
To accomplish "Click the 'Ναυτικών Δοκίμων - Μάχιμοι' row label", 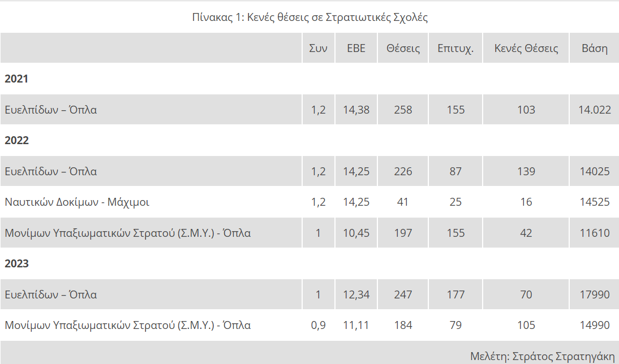I will point(77,202).
